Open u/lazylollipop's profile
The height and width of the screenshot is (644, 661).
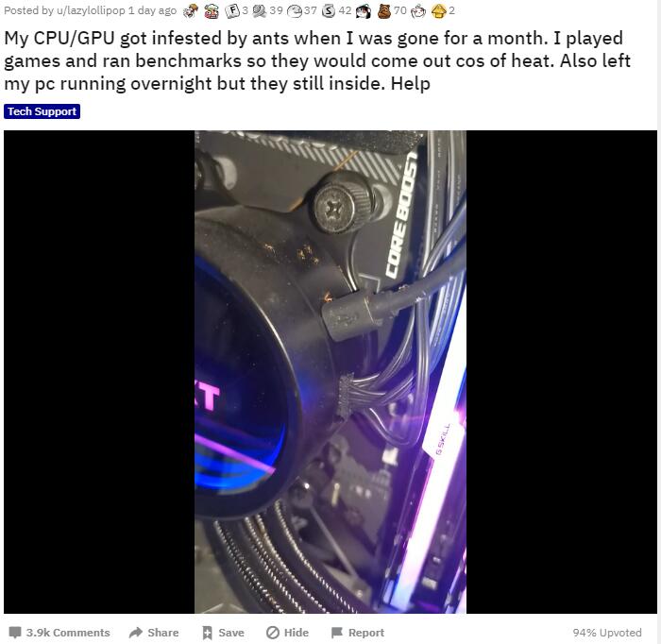point(91,10)
